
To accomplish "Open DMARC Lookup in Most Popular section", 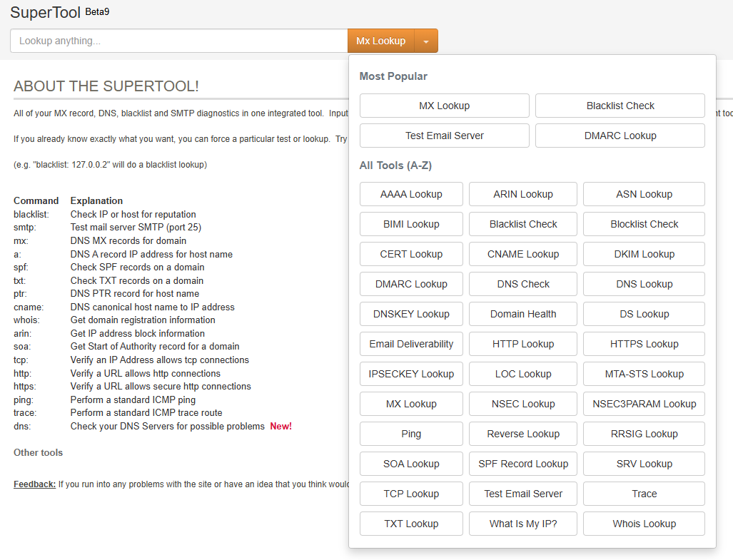I will tap(620, 136).
